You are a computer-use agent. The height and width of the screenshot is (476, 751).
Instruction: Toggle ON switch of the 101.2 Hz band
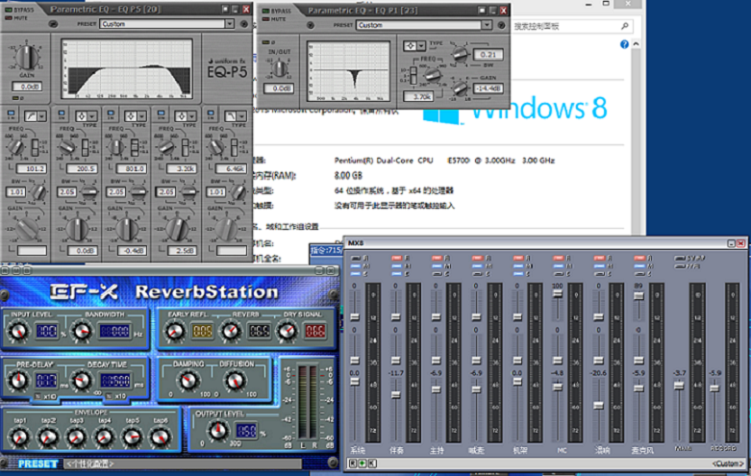tap(11, 114)
